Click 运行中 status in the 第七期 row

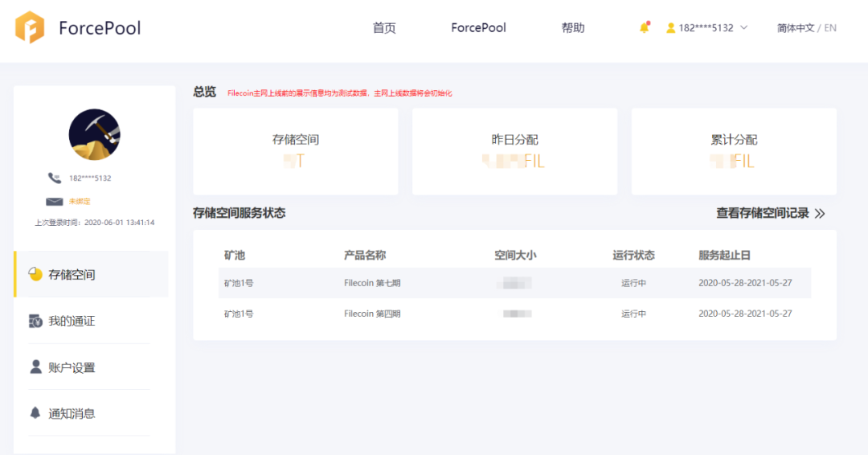tap(633, 283)
